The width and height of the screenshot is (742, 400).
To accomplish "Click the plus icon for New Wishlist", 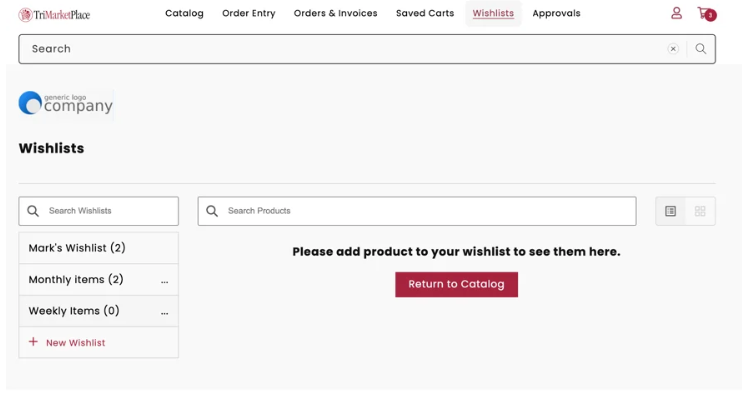I will click(33, 342).
